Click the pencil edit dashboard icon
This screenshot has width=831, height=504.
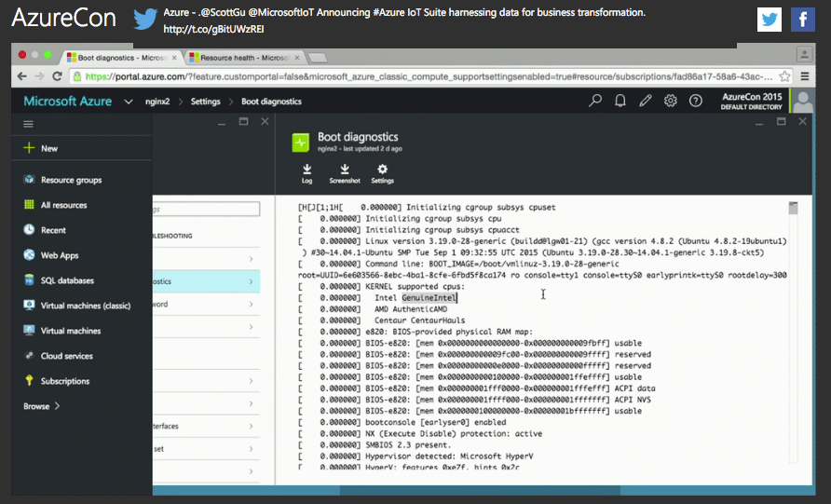pos(645,101)
